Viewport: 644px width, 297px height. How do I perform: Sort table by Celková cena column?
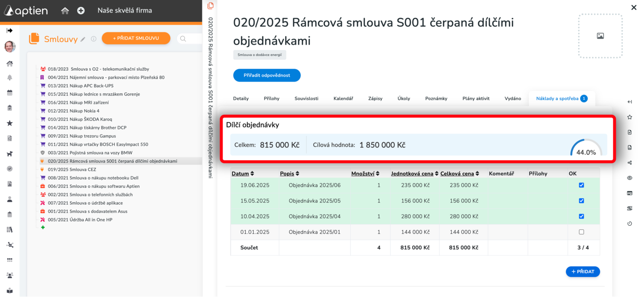click(x=460, y=174)
